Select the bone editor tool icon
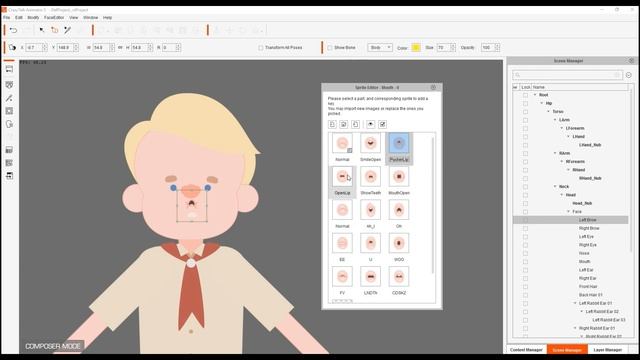Screen dimensions: 640x360 67,30
